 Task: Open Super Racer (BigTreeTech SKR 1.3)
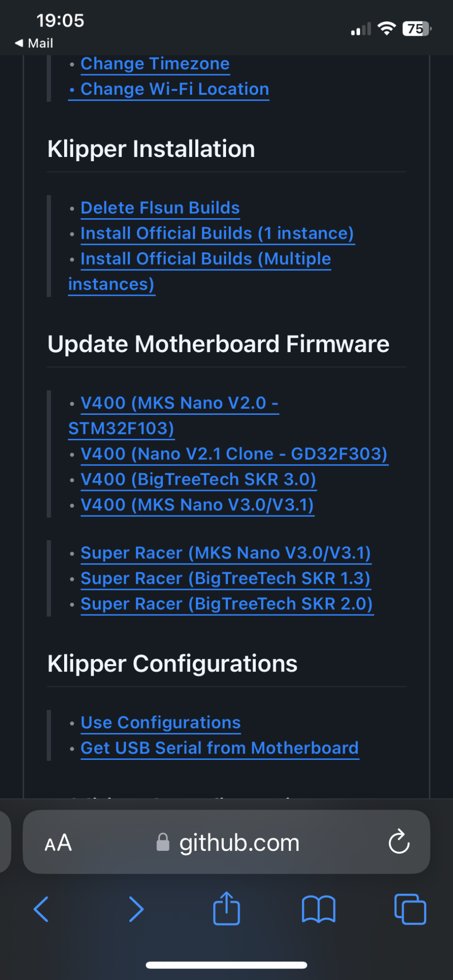[x=226, y=579]
